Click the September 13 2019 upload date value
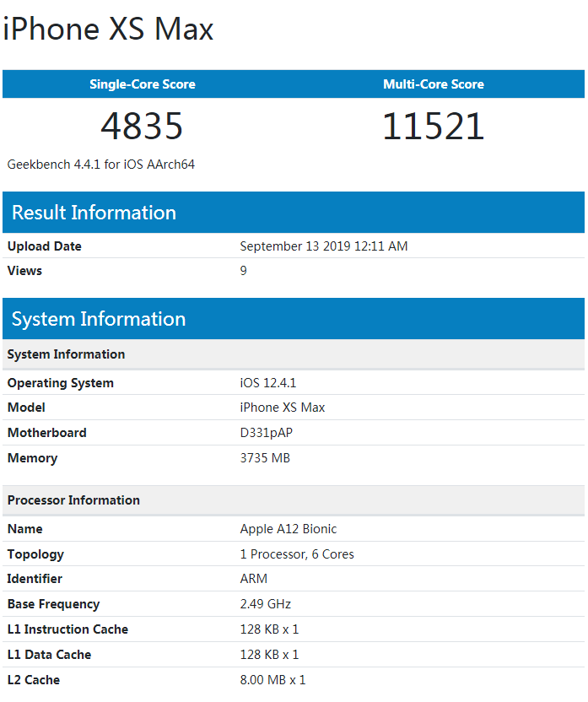This screenshot has width=588, height=702. point(324,246)
